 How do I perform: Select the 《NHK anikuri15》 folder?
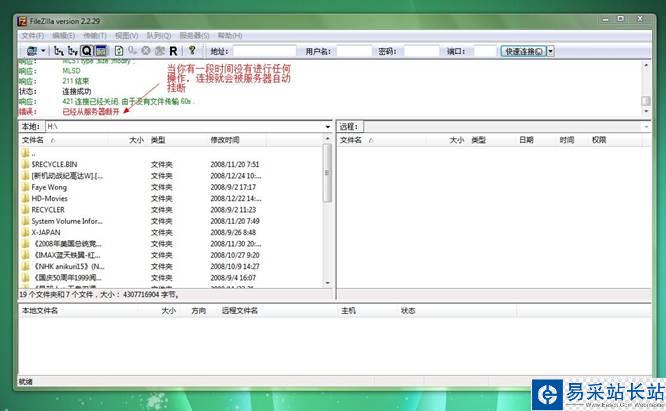pyautogui.click(x=68, y=267)
